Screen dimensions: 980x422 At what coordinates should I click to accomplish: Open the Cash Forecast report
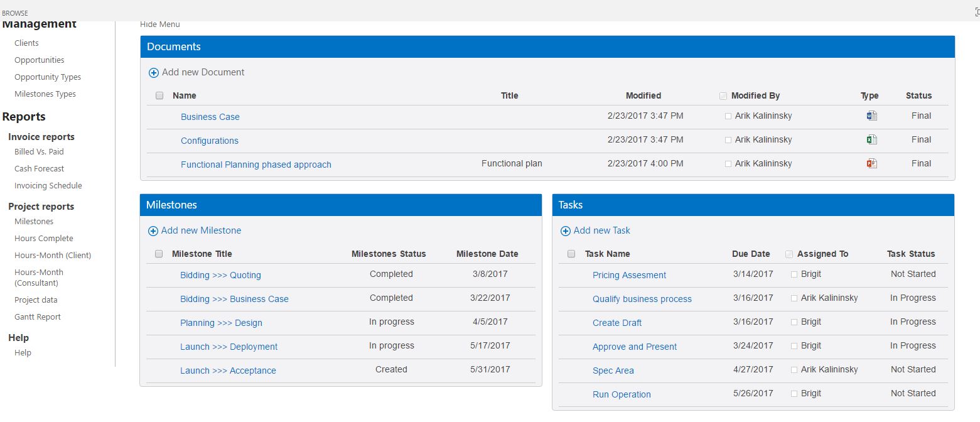click(x=40, y=169)
